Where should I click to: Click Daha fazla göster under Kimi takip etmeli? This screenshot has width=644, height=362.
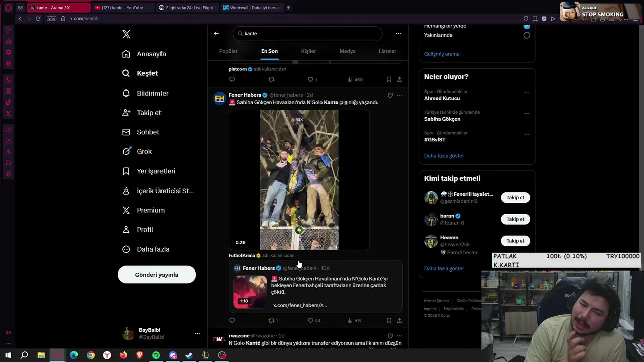point(444,268)
